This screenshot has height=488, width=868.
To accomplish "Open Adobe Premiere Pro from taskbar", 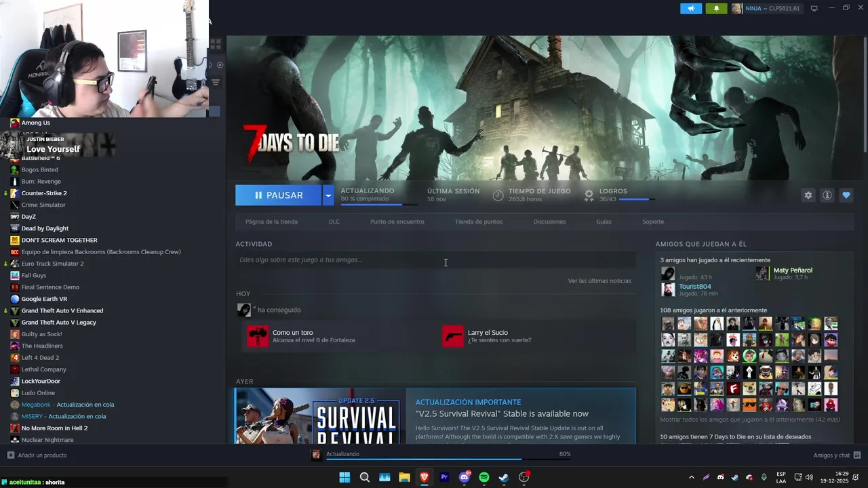I will (445, 477).
